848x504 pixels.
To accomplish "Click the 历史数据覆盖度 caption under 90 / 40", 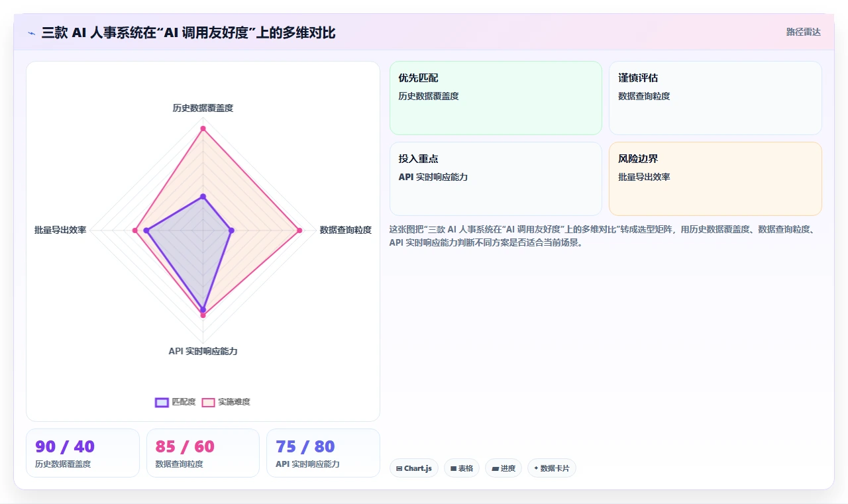I will tap(63, 464).
